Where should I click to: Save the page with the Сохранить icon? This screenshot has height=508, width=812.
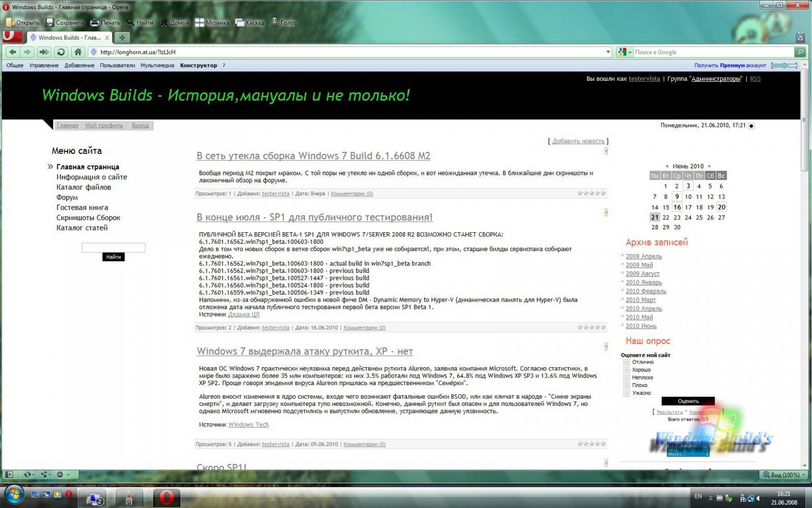(65, 22)
